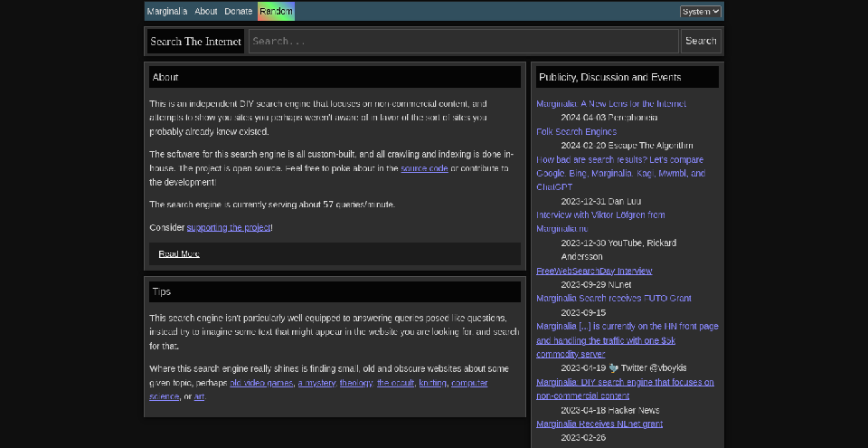Open the About nav link
The width and height of the screenshot is (868, 448).
pyautogui.click(x=206, y=12)
